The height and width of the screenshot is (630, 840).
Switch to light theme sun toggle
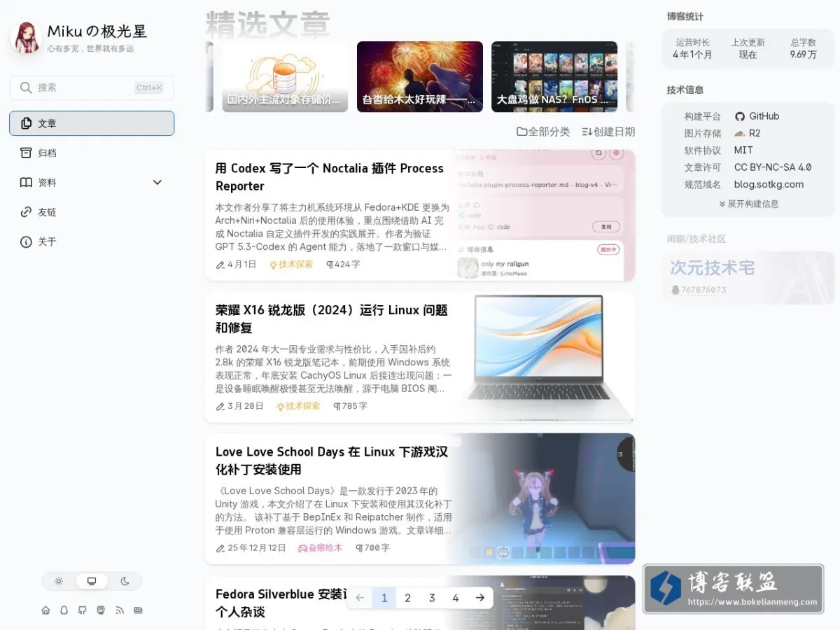[59, 581]
